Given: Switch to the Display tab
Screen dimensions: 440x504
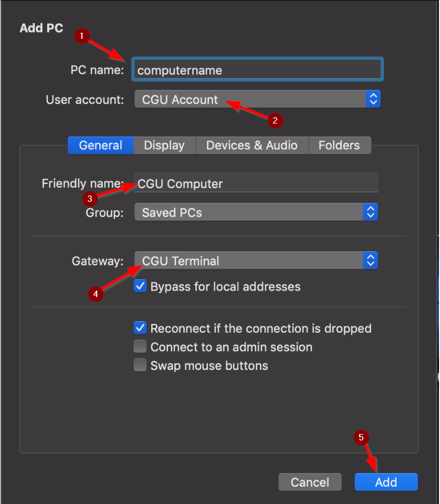Looking at the screenshot, I should click(x=164, y=145).
